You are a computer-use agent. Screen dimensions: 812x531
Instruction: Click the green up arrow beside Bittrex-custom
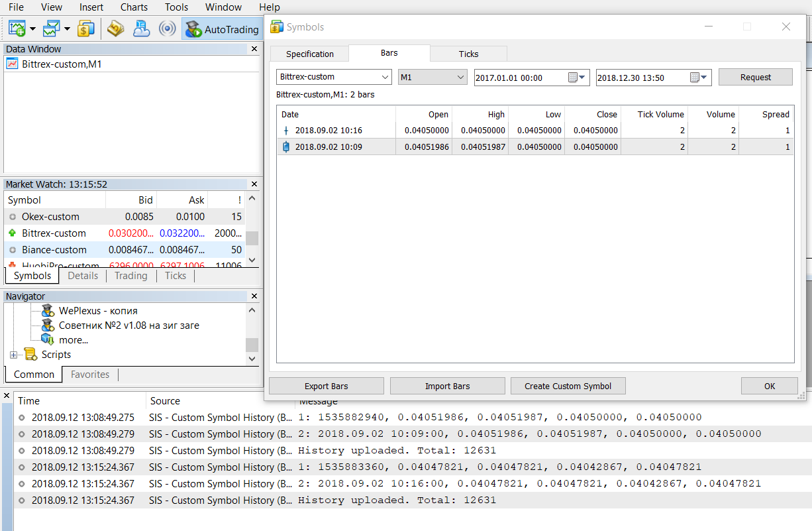[x=12, y=233]
